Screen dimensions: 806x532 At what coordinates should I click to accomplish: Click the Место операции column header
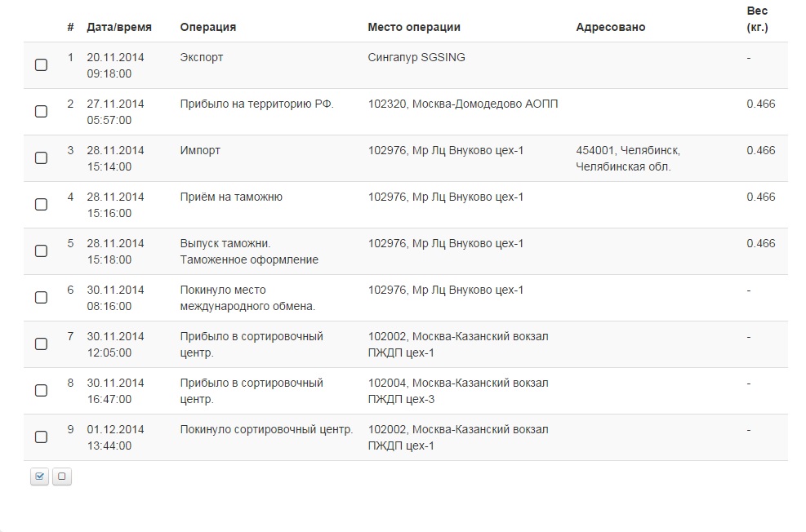(x=414, y=27)
